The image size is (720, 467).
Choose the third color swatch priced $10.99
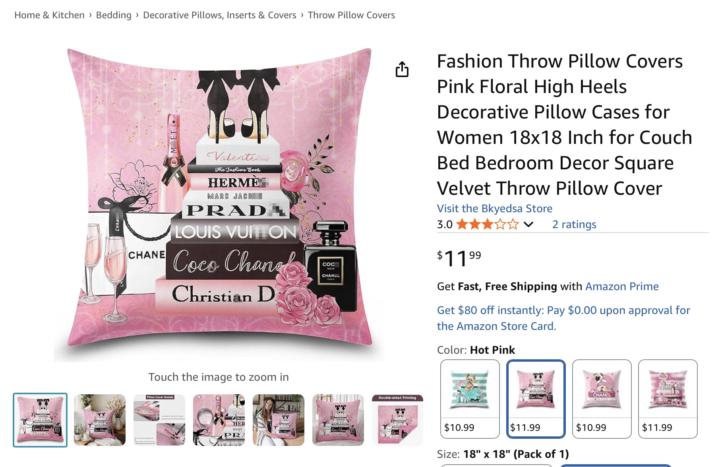point(602,399)
